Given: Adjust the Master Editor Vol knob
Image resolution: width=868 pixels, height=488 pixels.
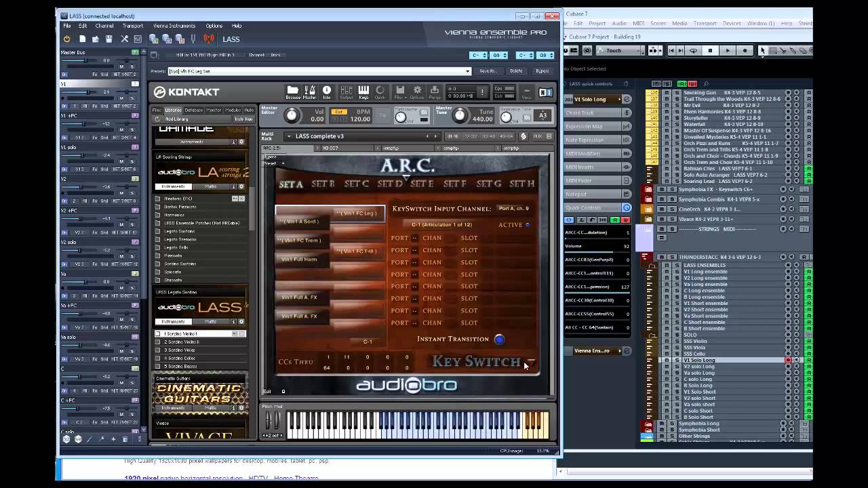Looking at the screenshot, I should coord(292,116).
